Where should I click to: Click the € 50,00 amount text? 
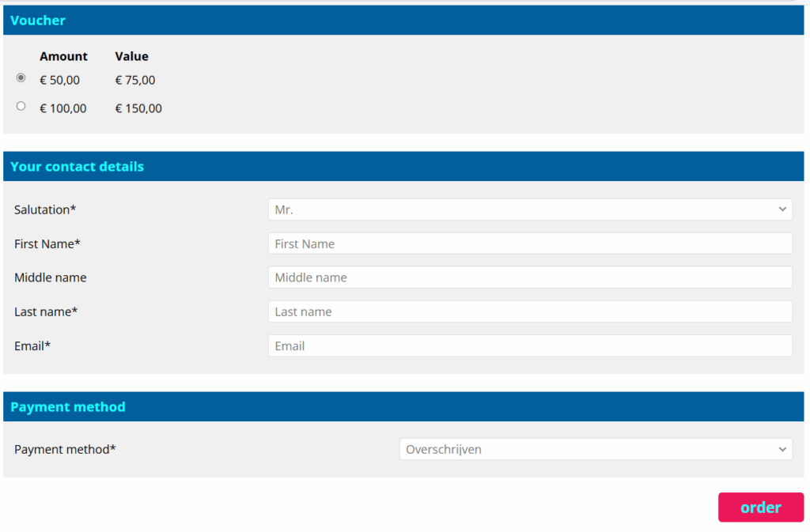[x=59, y=80]
